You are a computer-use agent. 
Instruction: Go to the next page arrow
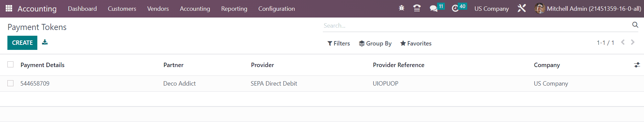click(x=633, y=42)
